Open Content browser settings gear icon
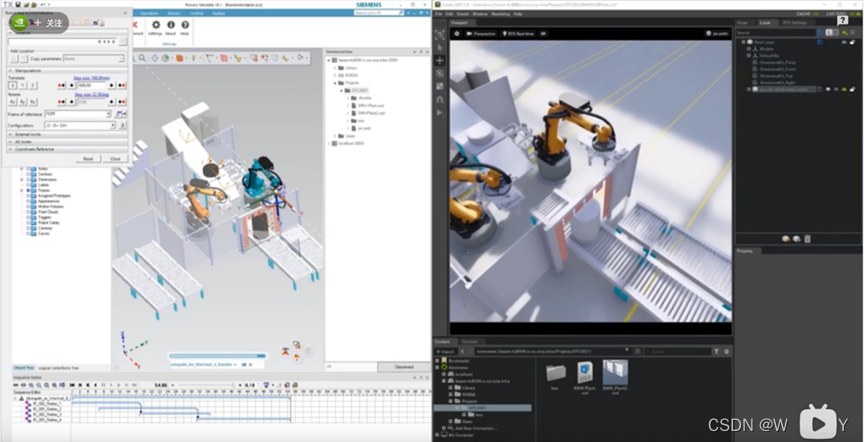Screen dimensions: 864x442 coord(726,352)
